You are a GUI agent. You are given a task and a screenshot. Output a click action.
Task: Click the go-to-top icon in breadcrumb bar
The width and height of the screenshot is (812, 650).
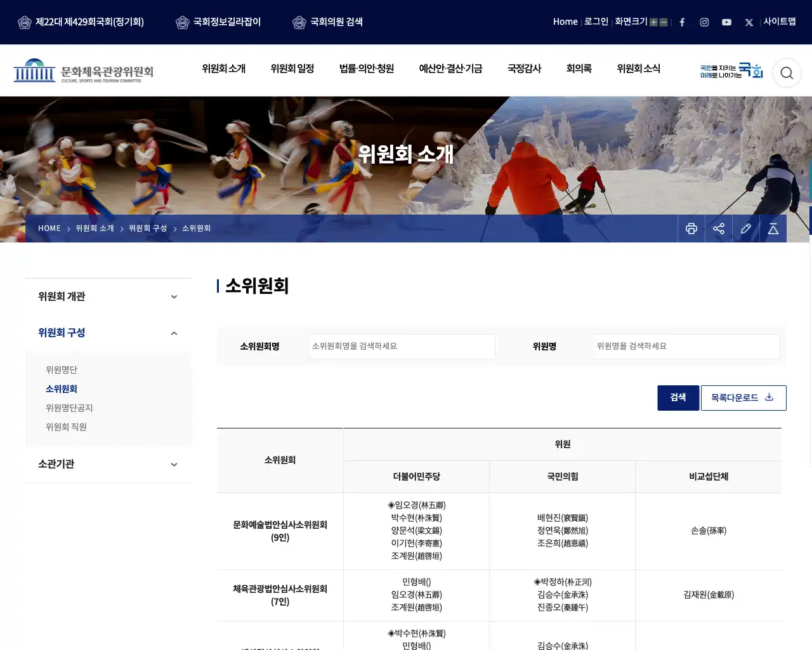[773, 229]
